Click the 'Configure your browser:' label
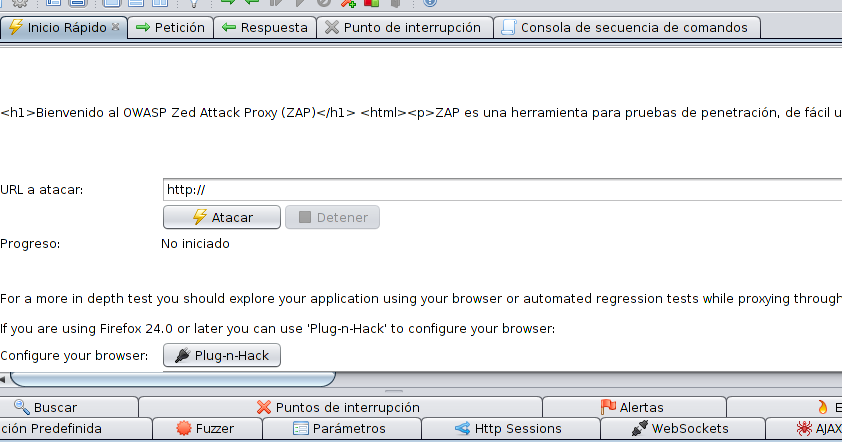The width and height of the screenshot is (842, 442). (x=74, y=356)
